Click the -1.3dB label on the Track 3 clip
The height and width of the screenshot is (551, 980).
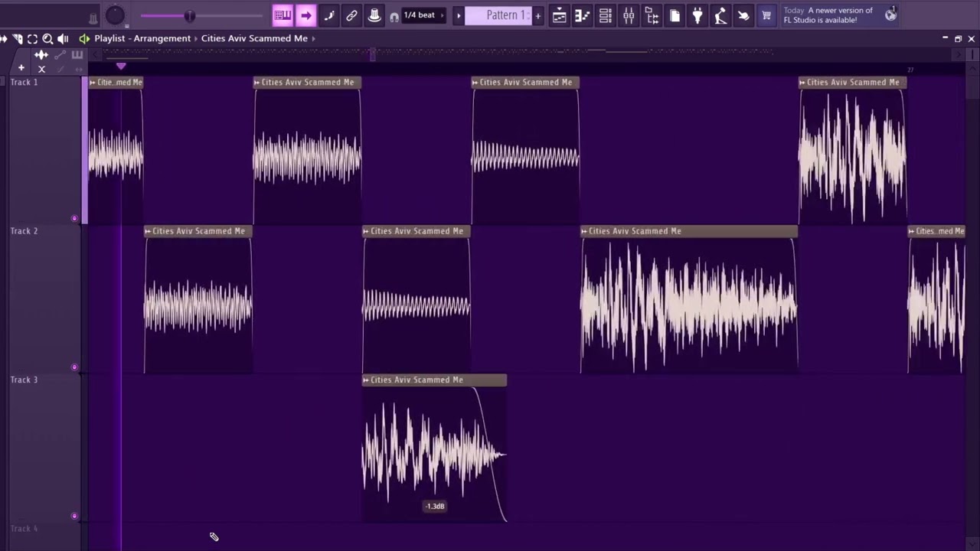(435, 506)
